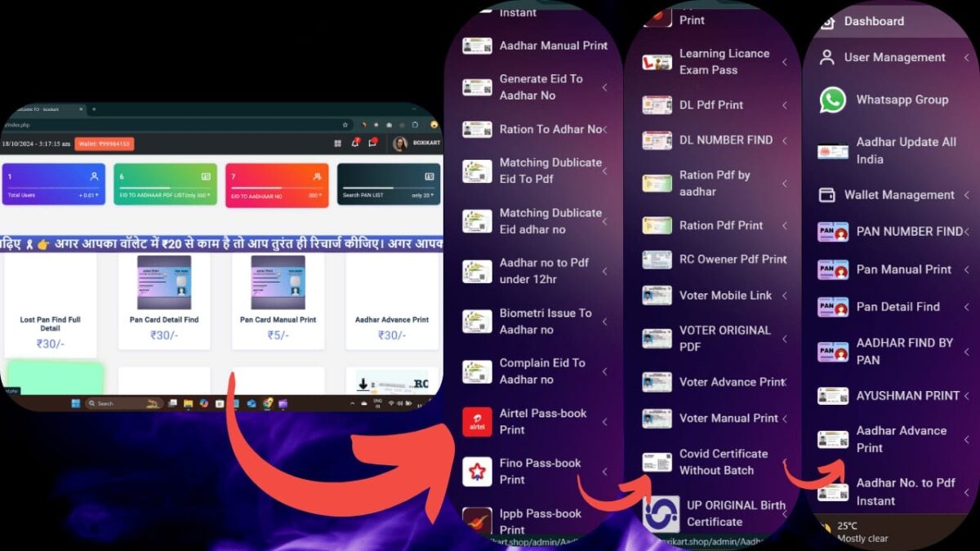Screen dimensions: 980x551
Task: Select Aadhar no to Pdf under 12hr
Action: (536, 271)
